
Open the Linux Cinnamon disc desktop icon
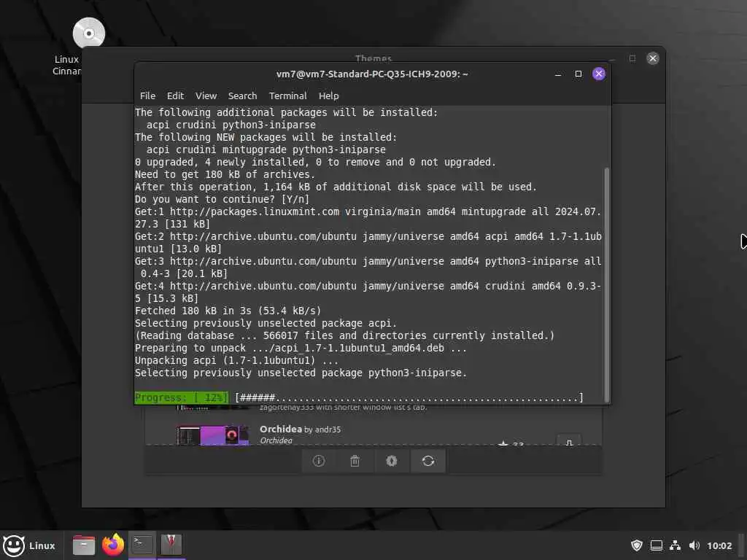click(88, 34)
